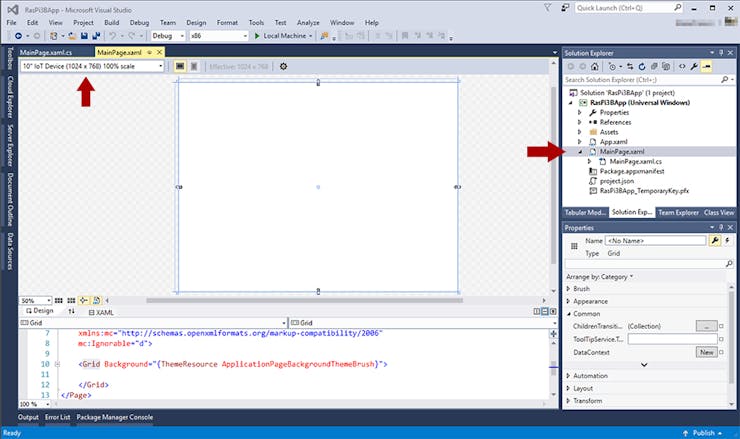Image resolution: width=740 pixels, height=439 pixels.
Task: Click the Name field in the Properties panel
Action: [x=656, y=241]
